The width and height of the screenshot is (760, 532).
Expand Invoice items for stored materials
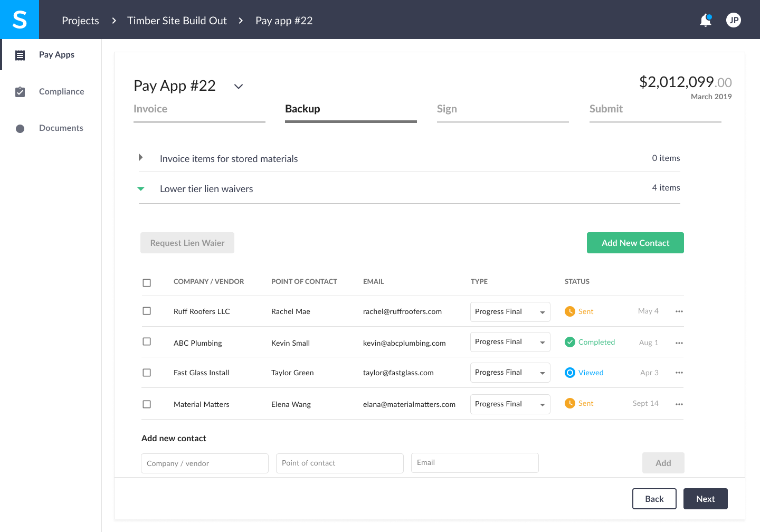pos(140,157)
